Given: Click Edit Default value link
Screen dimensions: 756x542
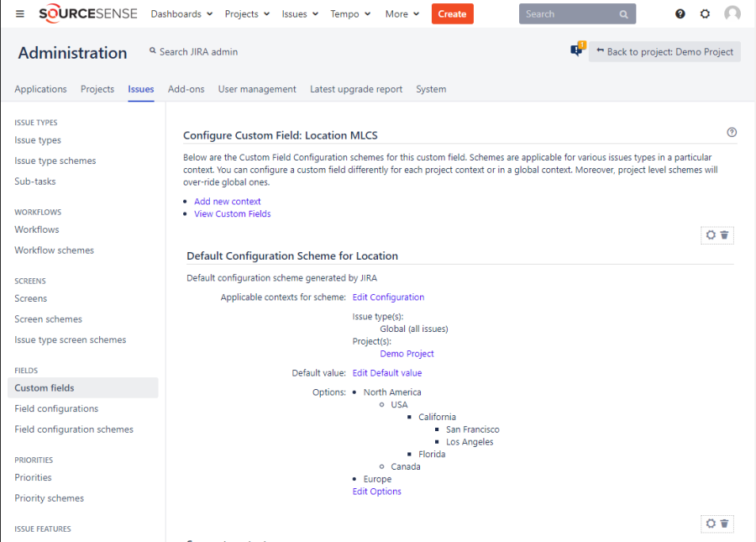Looking at the screenshot, I should click(x=386, y=373).
